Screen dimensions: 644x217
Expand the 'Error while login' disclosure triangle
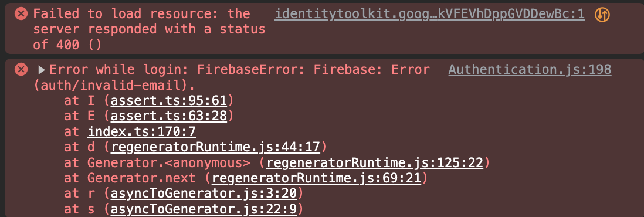pyautogui.click(x=42, y=70)
